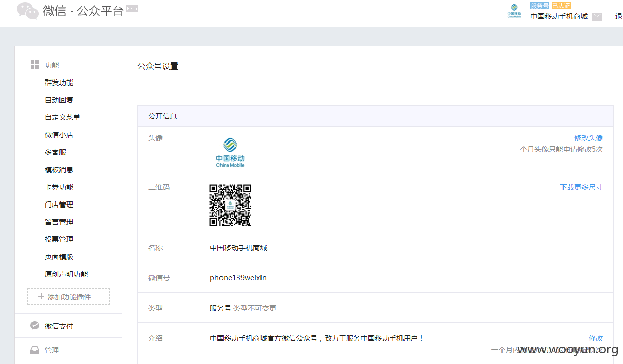This screenshot has width=623, height=364.
Task: Click the 类型不可变更 note
Action: [255, 308]
